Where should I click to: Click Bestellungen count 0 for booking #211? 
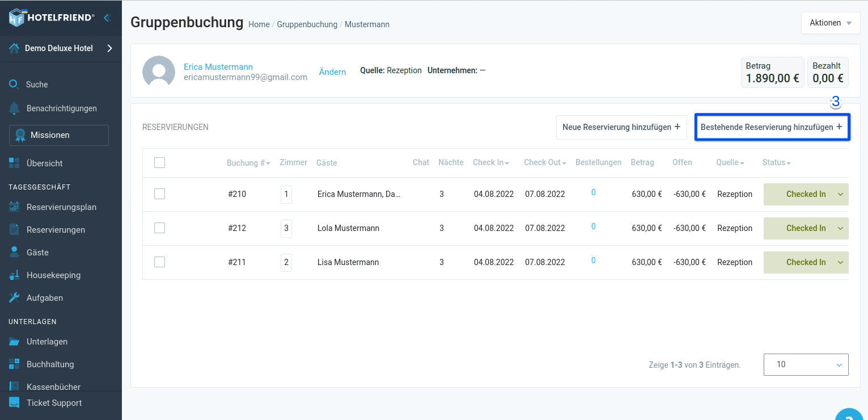(x=594, y=261)
